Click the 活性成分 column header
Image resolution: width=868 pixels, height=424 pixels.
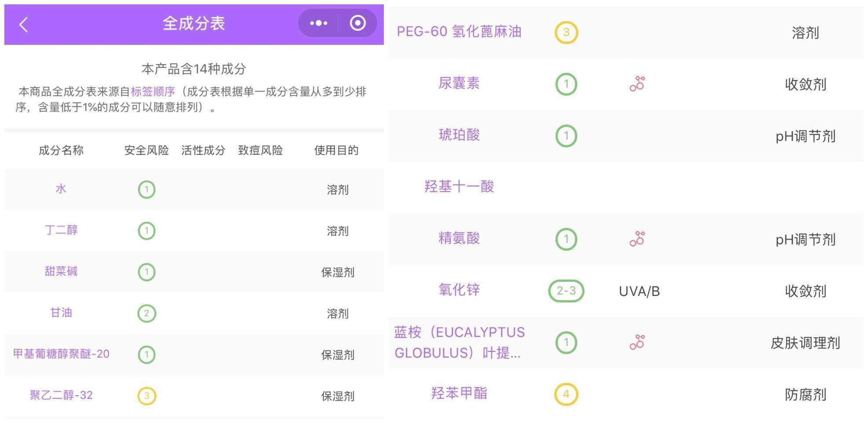point(203,151)
